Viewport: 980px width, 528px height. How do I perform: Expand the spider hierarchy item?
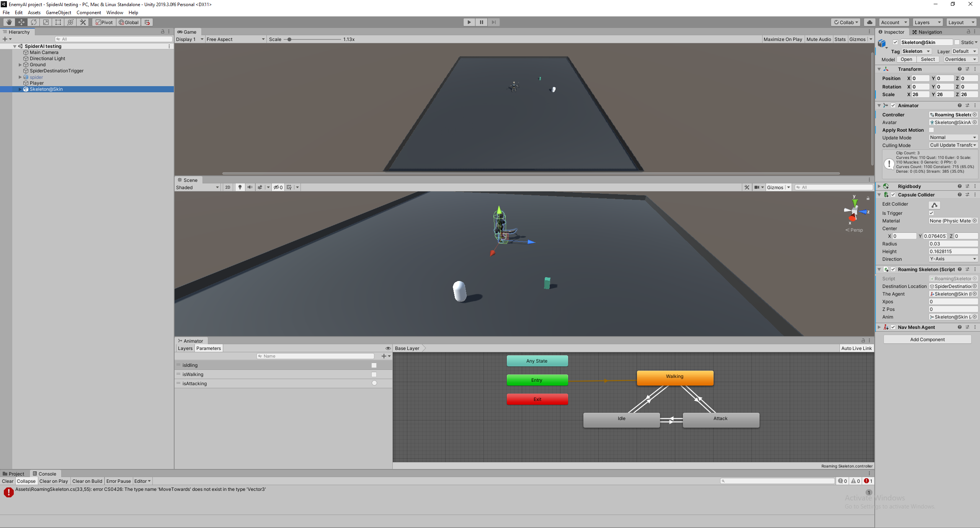(20, 77)
